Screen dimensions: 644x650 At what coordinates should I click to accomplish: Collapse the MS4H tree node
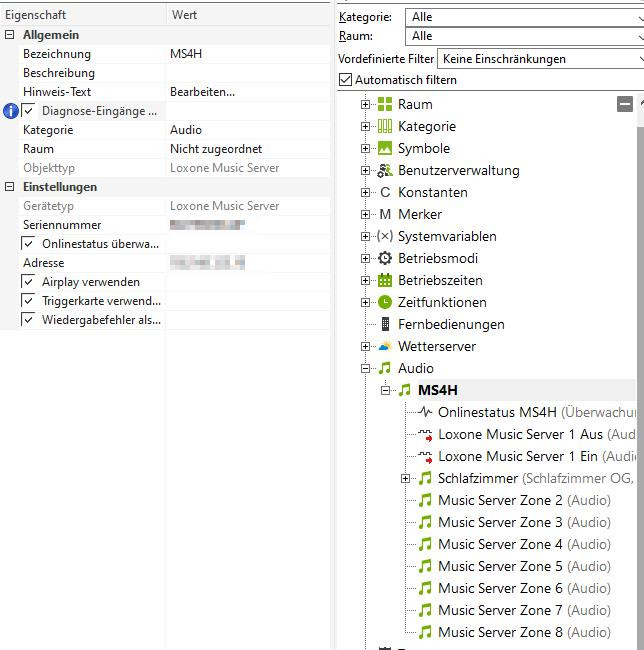(386, 390)
